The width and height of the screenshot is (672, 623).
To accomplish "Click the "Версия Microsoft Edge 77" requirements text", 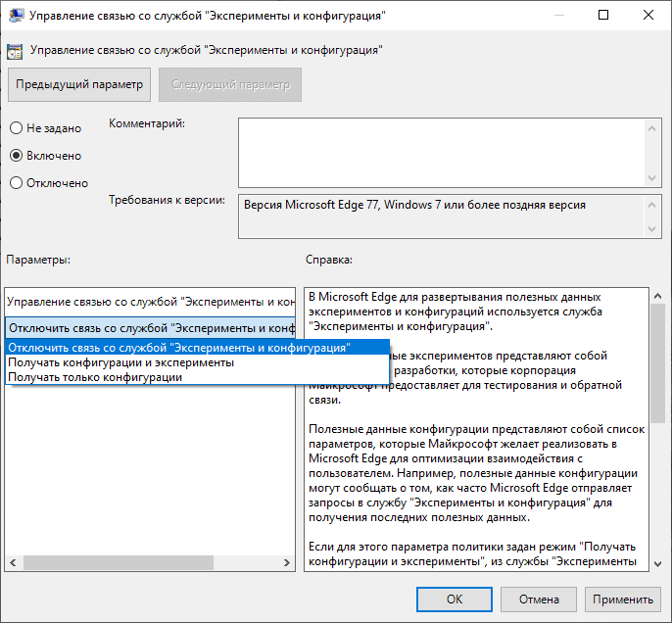I will click(x=414, y=205).
